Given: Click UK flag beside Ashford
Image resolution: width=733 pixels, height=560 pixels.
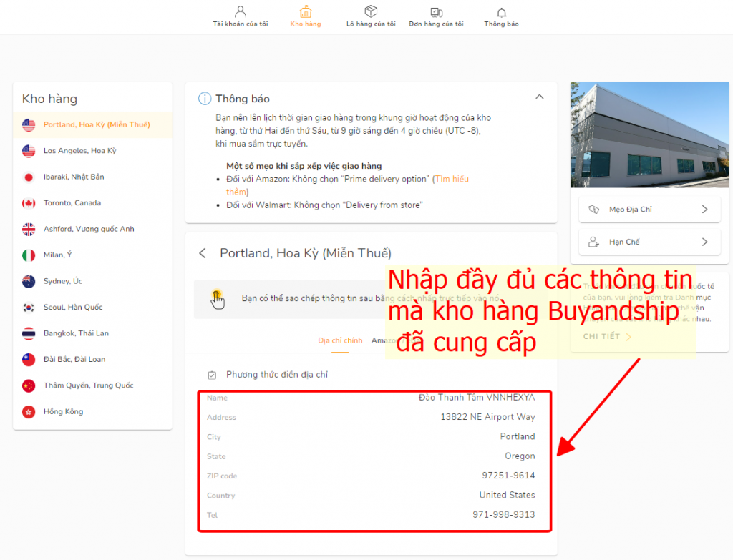Looking at the screenshot, I should pyautogui.click(x=29, y=230).
